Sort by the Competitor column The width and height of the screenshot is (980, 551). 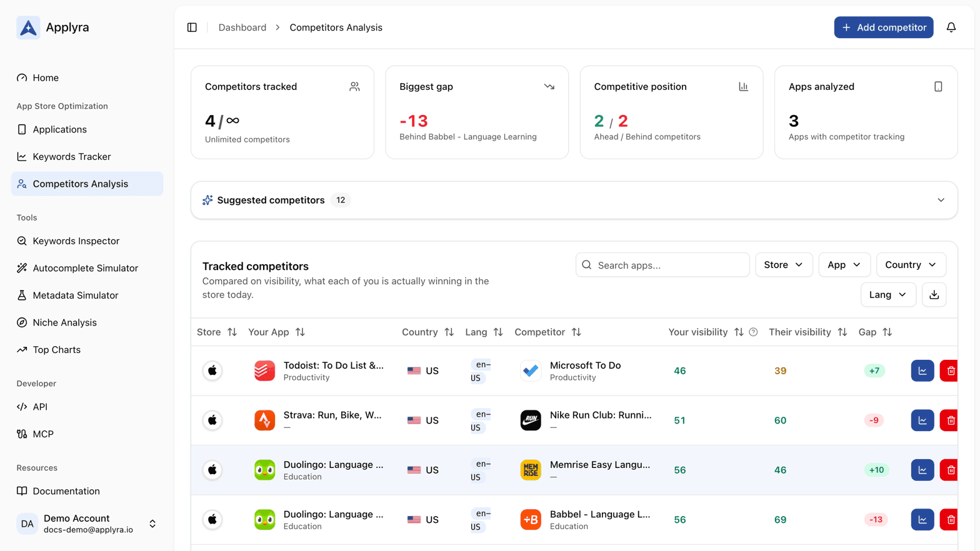click(x=547, y=332)
